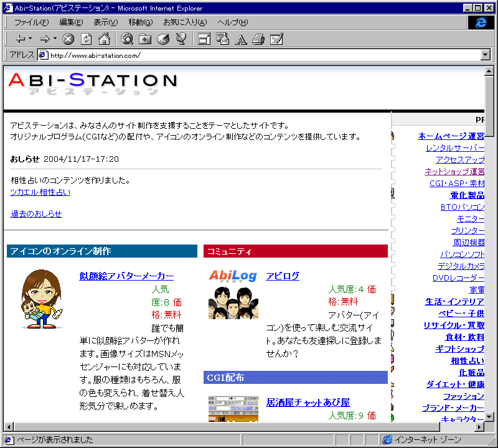Viewport: 498px width, 448px height.
Task: Click the アイコンのオンライン制作 section header
Action: tap(102, 251)
